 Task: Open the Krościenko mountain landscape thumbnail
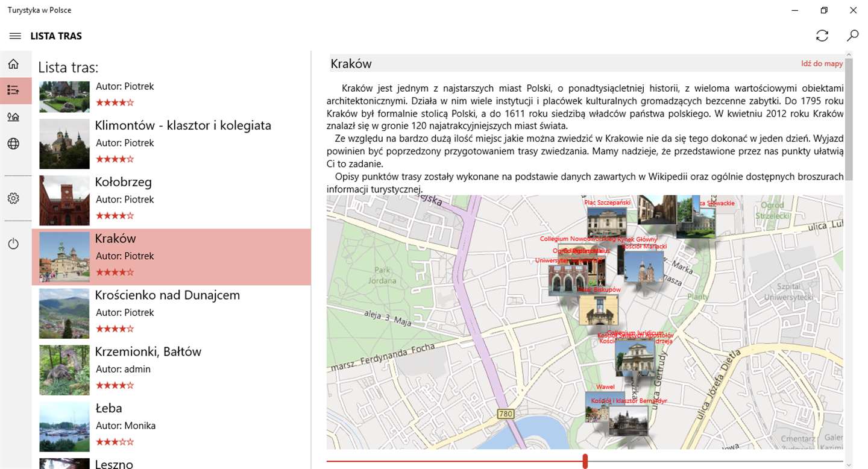point(64,313)
